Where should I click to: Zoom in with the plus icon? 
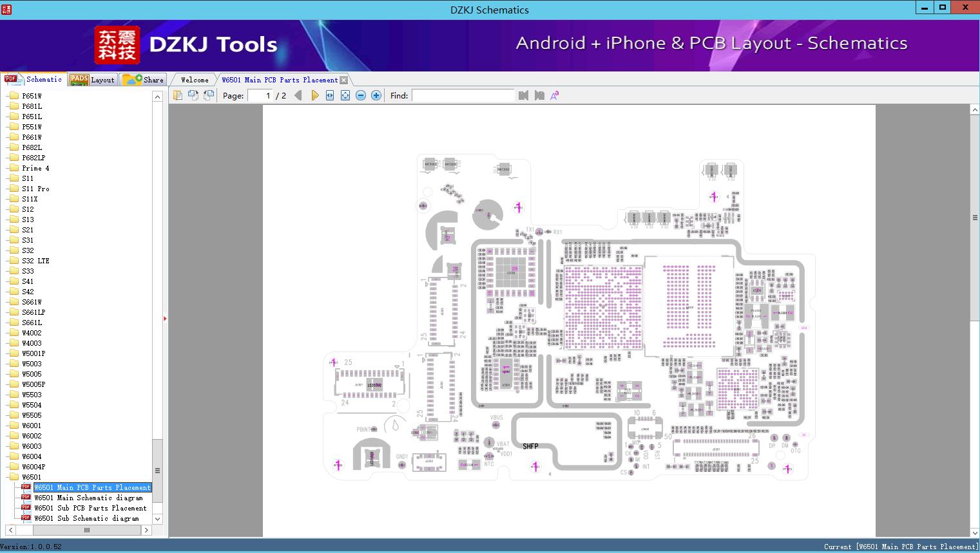(x=376, y=95)
